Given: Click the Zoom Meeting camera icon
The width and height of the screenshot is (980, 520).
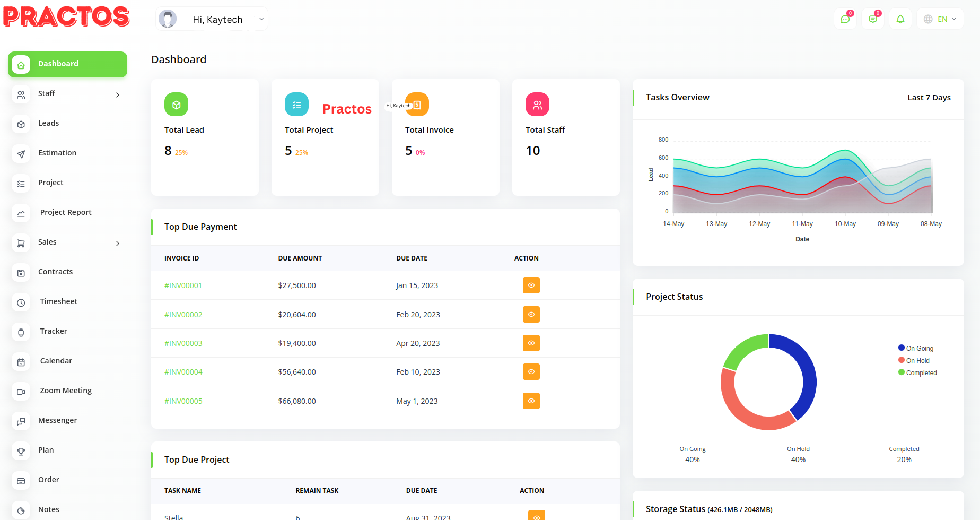Looking at the screenshot, I should point(21,392).
